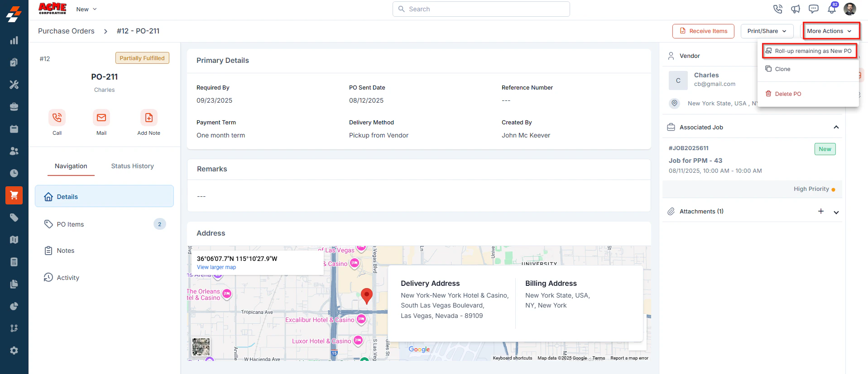868x374 pixels.
Task: Open job #JOB2025611 link
Action: pyautogui.click(x=688, y=148)
